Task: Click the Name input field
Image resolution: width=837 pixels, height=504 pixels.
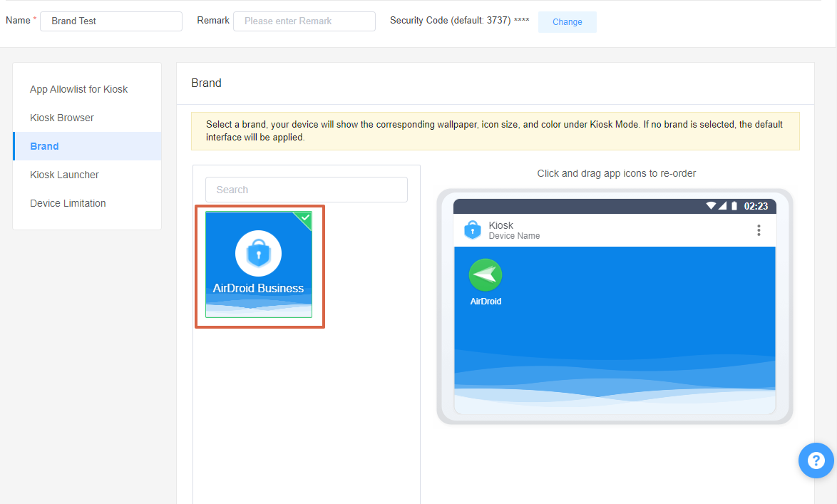Action: (111, 21)
